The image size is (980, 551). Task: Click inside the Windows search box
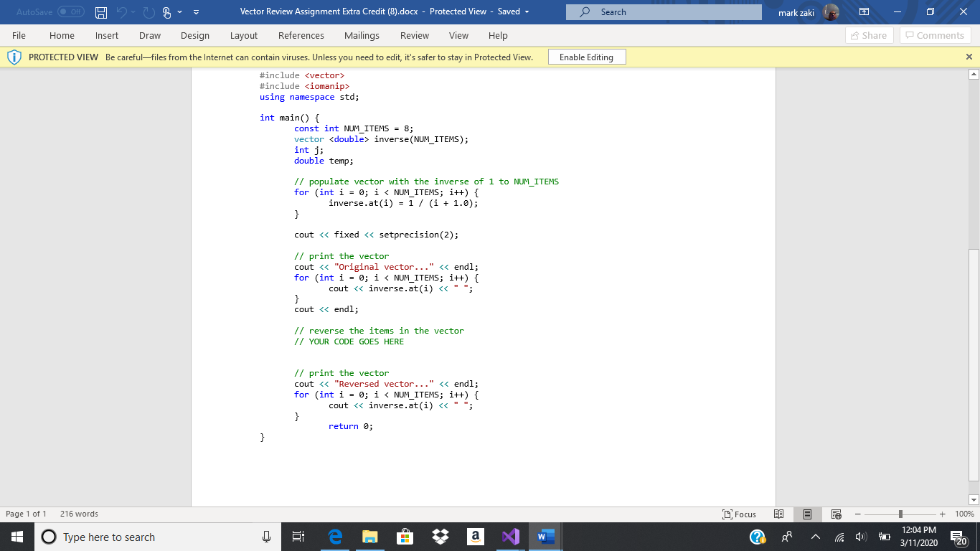pos(143,536)
